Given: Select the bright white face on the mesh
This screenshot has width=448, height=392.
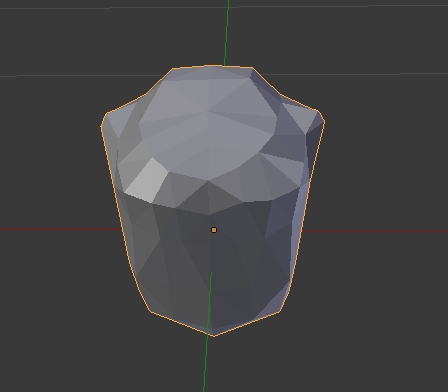Looking at the screenshot, I should [x=147, y=181].
